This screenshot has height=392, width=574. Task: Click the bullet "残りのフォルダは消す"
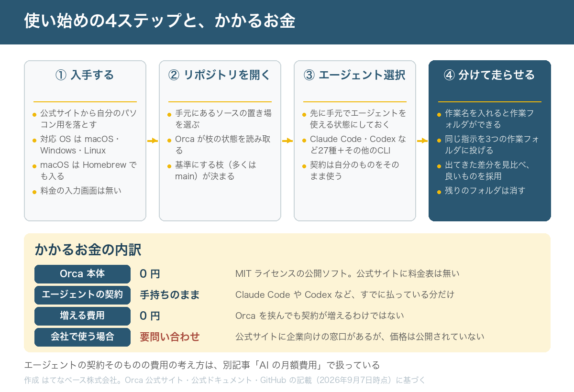click(485, 190)
